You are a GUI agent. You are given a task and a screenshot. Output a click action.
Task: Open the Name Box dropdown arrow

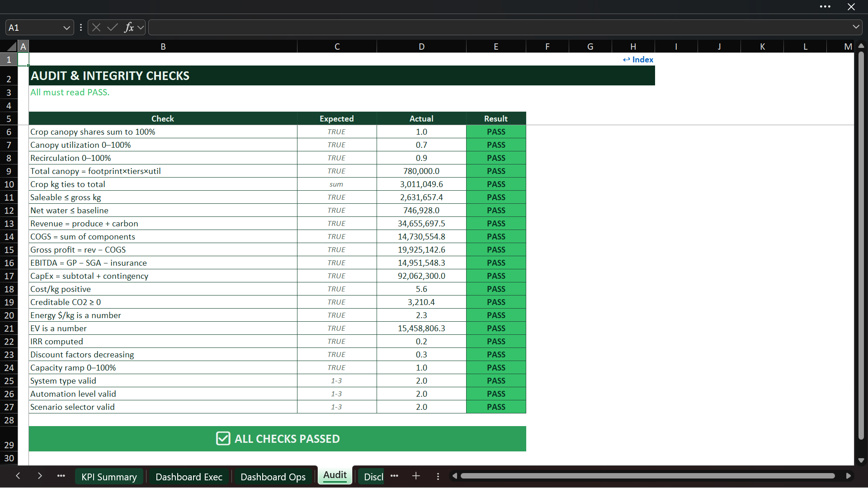[x=66, y=28]
